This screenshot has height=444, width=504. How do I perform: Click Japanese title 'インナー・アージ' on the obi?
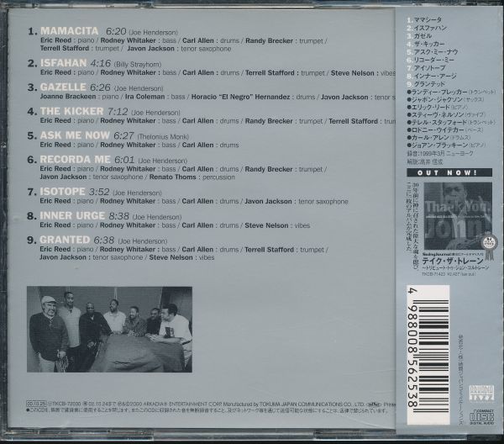coord(435,76)
